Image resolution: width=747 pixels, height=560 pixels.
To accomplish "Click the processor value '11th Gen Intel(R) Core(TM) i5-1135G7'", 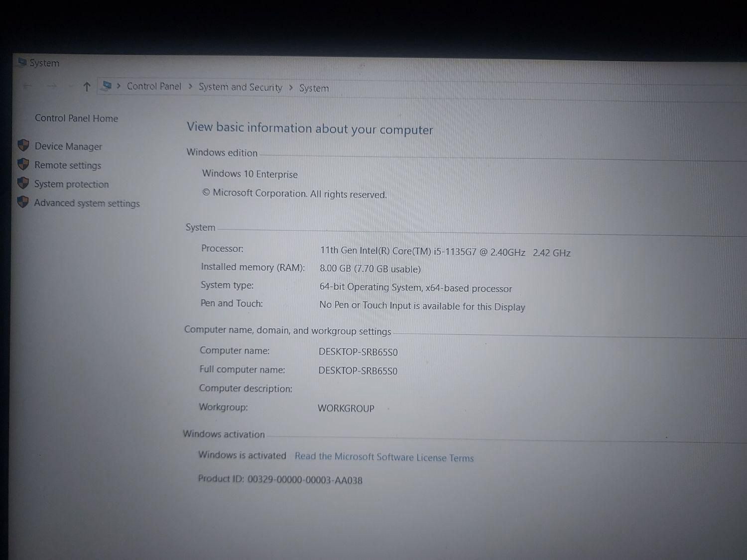I will pos(397,251).
